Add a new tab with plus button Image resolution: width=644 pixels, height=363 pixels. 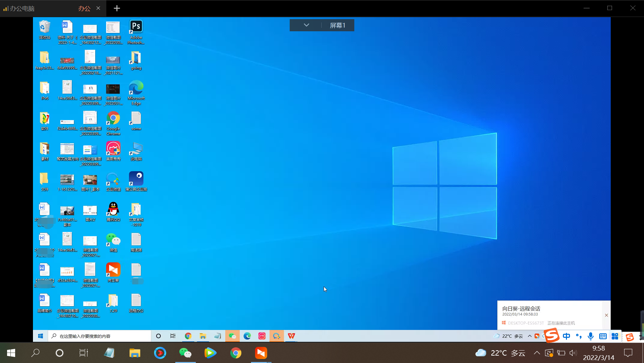[117, 8]
